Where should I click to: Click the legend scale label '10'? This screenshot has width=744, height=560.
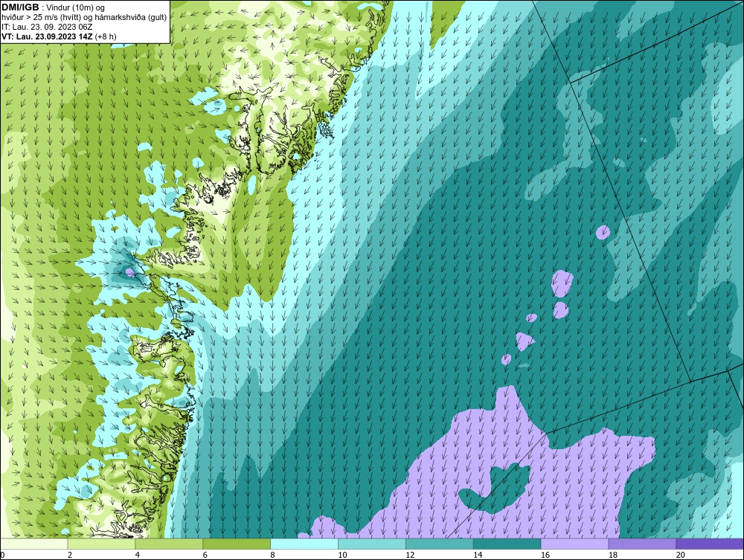pyautogui.click(x=342, y=555)
